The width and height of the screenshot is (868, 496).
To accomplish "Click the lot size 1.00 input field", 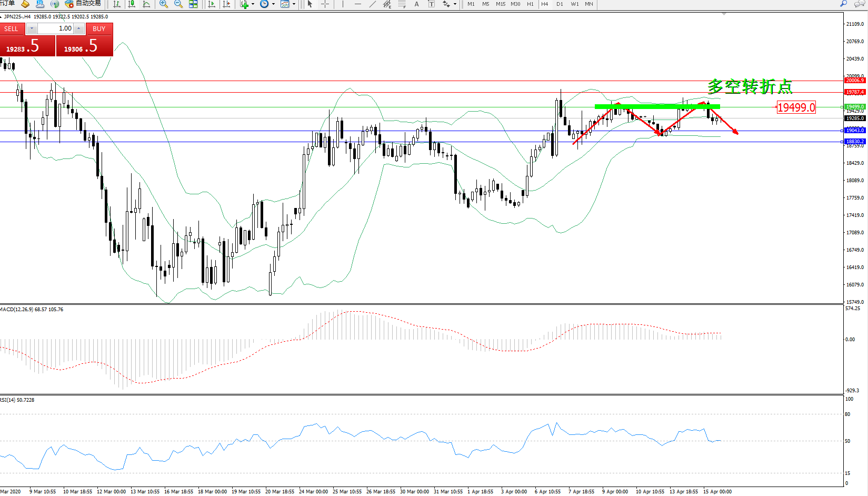I will coord(55,28).
